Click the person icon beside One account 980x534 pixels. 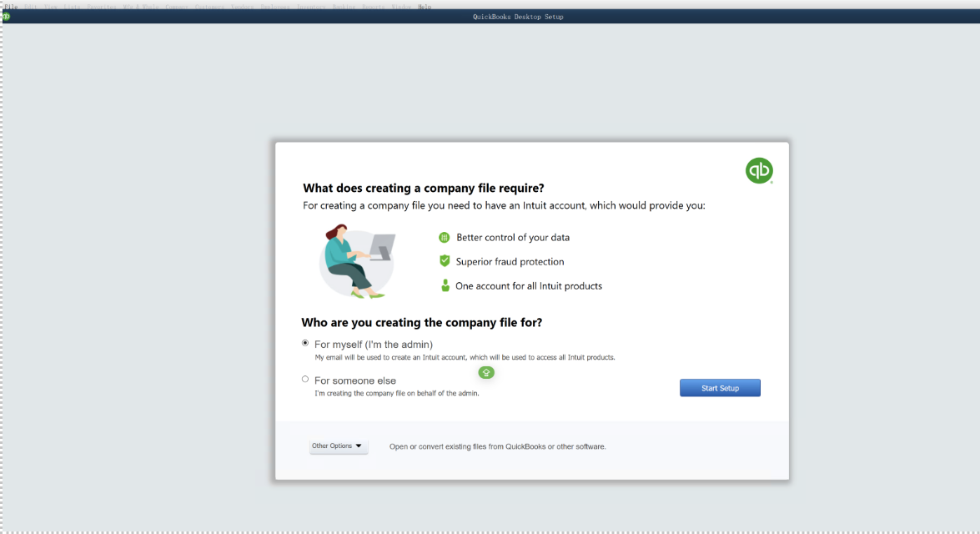point(445,285)
